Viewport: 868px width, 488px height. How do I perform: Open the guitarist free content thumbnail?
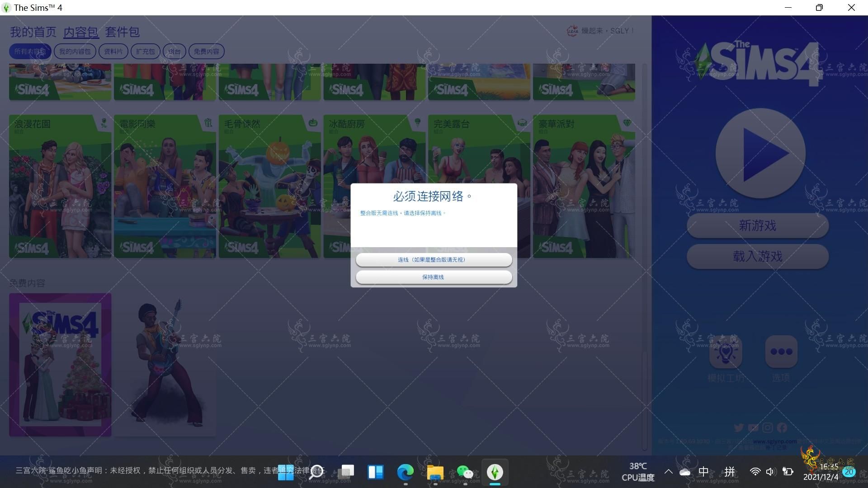pos(165,365)
